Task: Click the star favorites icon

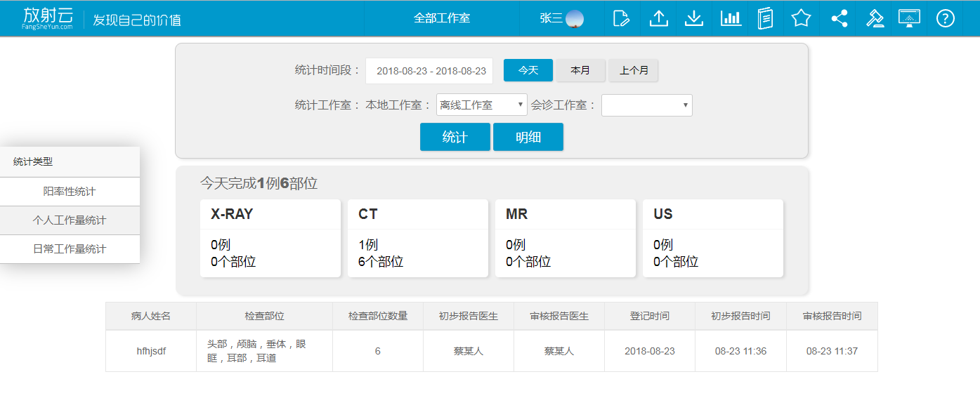Action: pos(801,18)
